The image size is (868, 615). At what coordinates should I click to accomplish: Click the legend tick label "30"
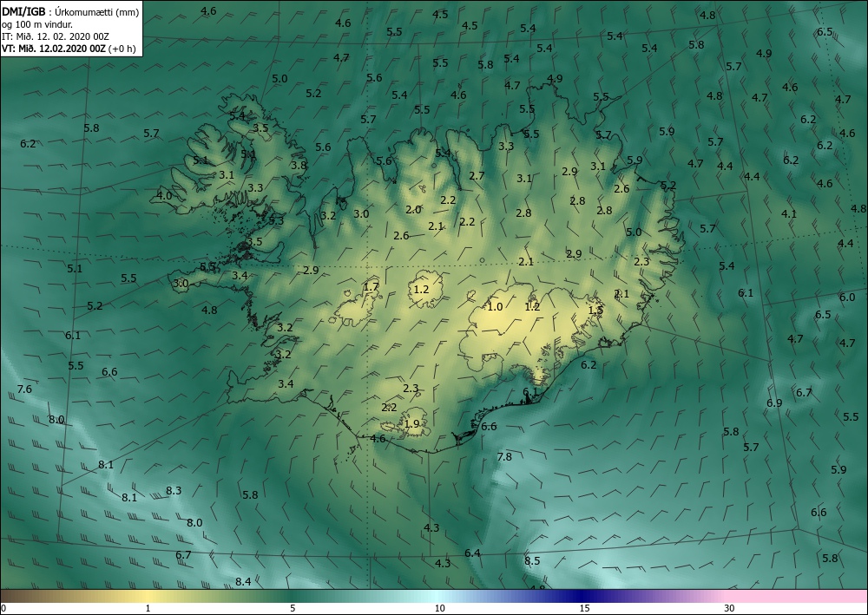[x=730, y=608]
